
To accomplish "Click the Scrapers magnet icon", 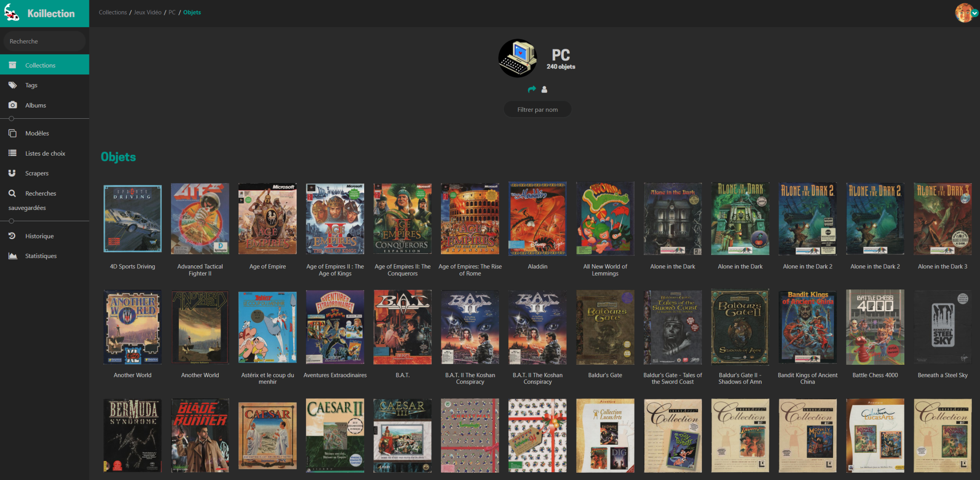I will point(12,173).
